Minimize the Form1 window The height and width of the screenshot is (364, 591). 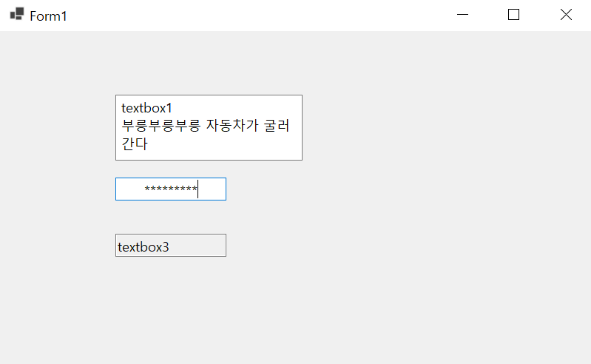[462, 15]
